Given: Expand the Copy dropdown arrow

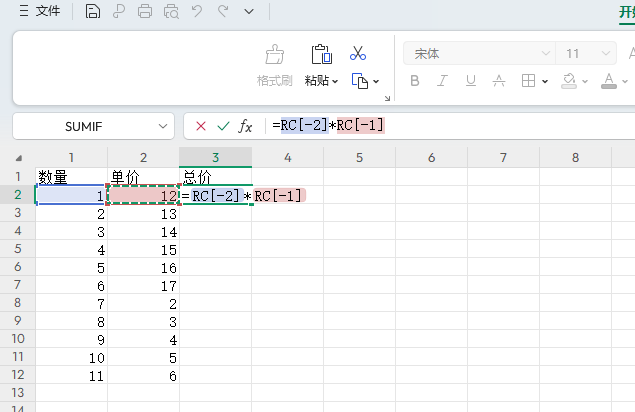Looking at the screenshot, I should (376, 81).
